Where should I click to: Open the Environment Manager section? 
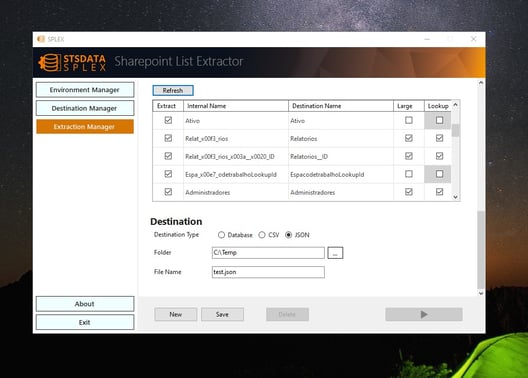[x=85, y=90]
